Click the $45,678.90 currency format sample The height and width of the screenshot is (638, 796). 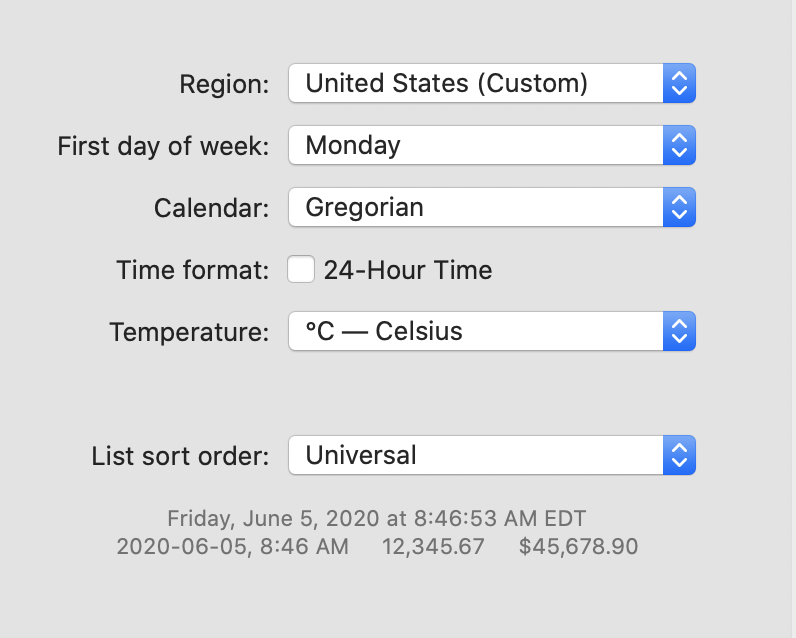pyautogui.click(x=578, y=546)
